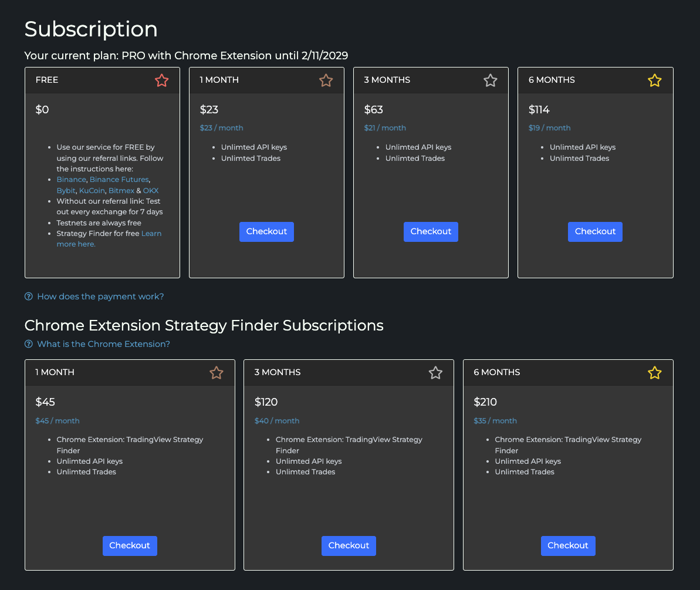Click Testnets are always free text
Image resolution: width=700 pixels, height=590 pixels.
coord(99,223)
